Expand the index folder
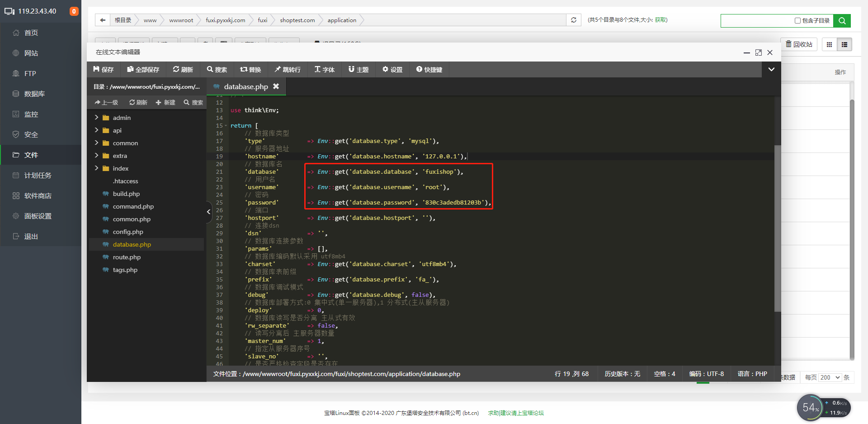This screenshot has height=424, width=868. tap(96, 168)
